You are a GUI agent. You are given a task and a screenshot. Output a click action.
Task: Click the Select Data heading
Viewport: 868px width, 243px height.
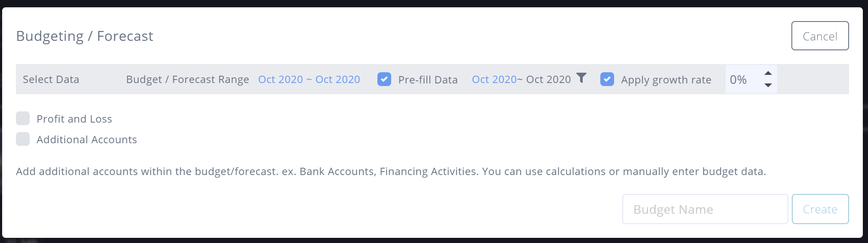[51, 80]
